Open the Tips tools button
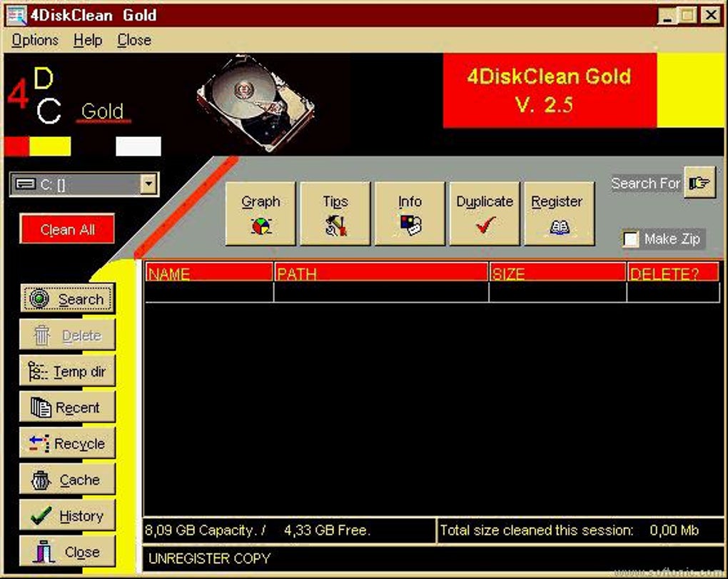728x579 pixels. click(x=335, y=213)
